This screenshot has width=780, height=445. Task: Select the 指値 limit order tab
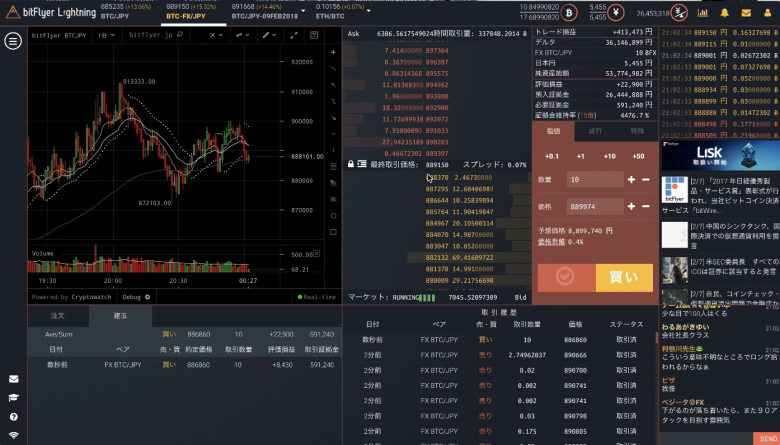tap(553, 131)
